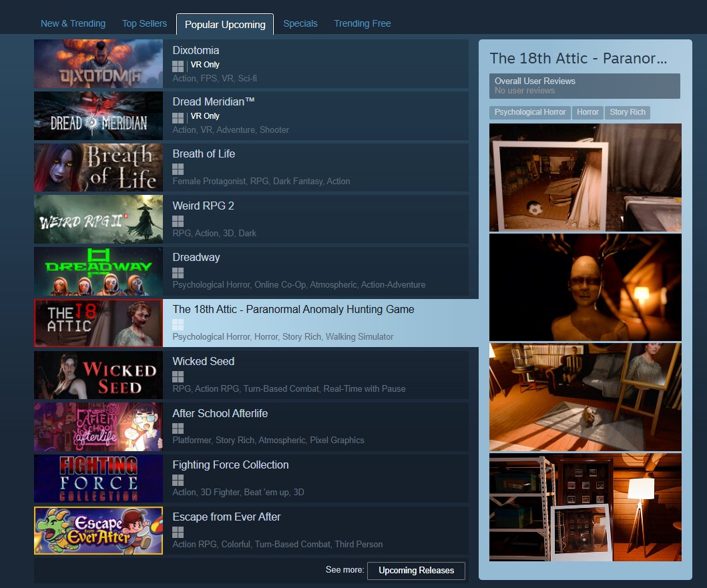Click the VR Only label for Dixotomia
The width and height of the screenshot is (707, 588).
(x=205, y=65)
